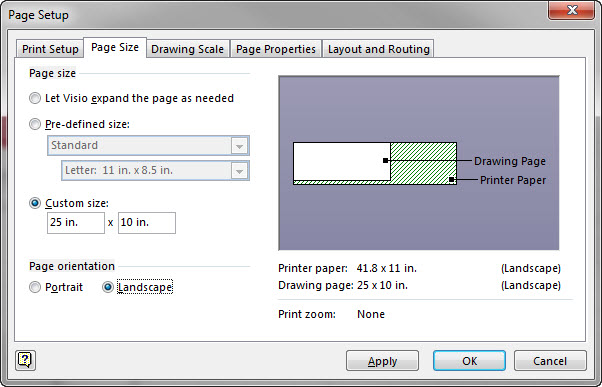Choose the Pre-defined size radio button

35,124
